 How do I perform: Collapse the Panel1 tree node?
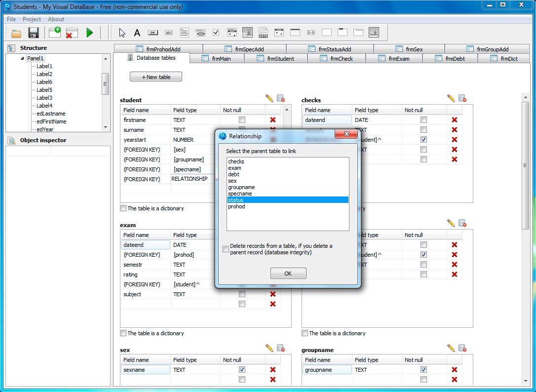pyautogui.click(x=23, y=58)
